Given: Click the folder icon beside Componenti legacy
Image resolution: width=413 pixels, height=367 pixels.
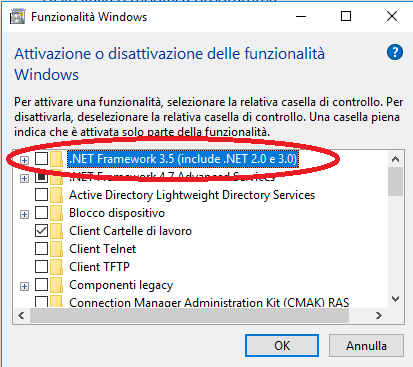Looking at the screenshot, I should (x=56, y=285).
